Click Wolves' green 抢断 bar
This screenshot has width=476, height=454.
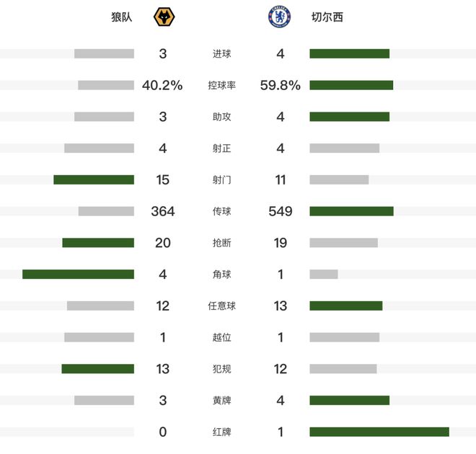tap(98, 243)
